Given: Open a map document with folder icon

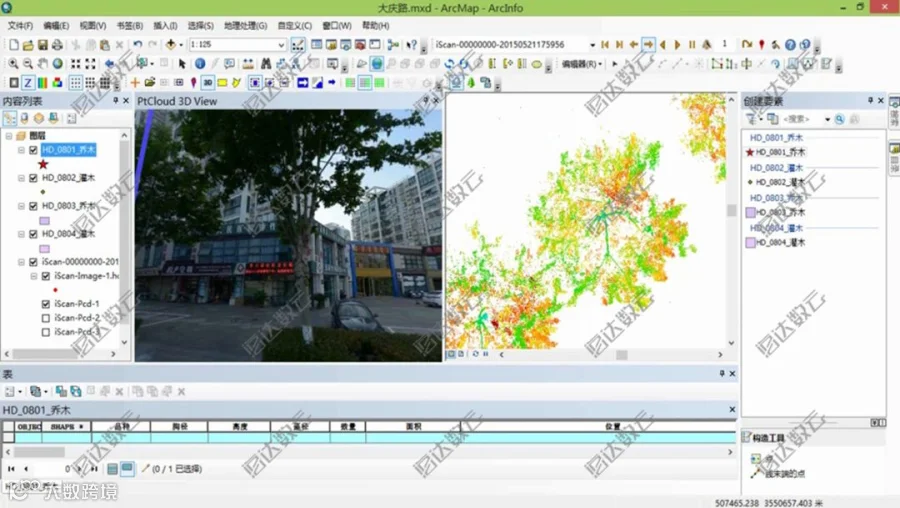Looking at the screenshot, I should pos(28,45).
